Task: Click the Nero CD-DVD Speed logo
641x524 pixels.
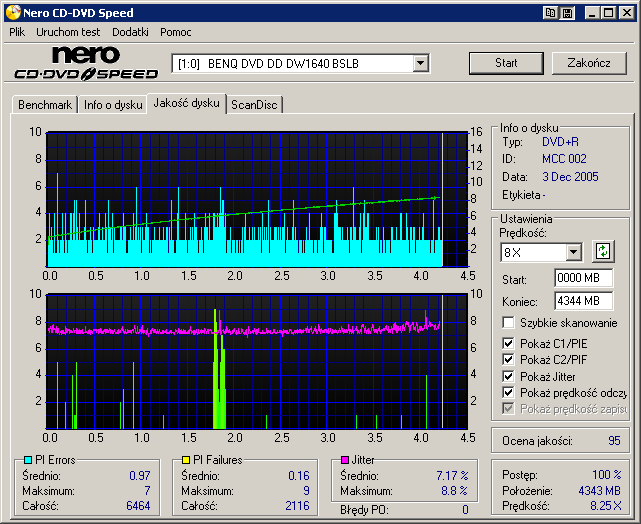Action: (x=86, y=63)
